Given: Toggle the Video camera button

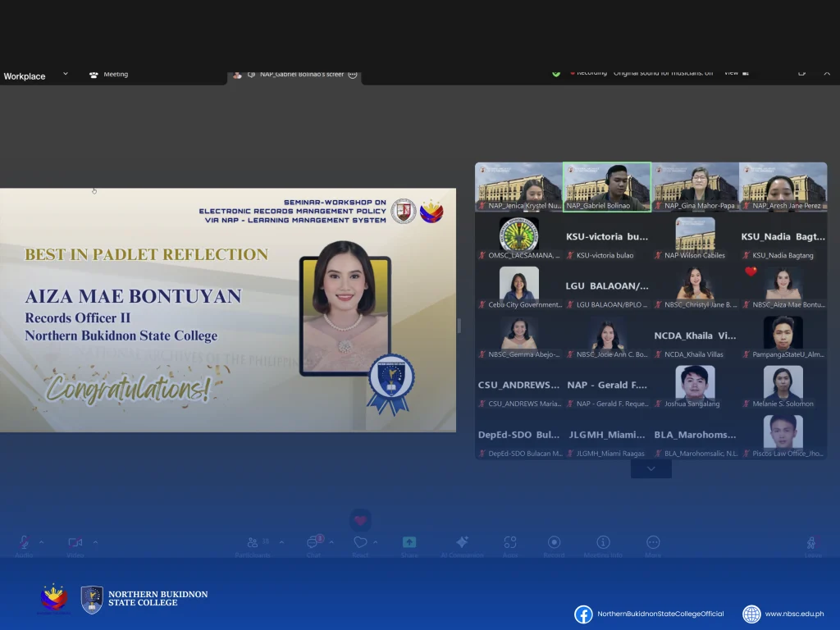Looking at the screenshot, I should 75,543.
